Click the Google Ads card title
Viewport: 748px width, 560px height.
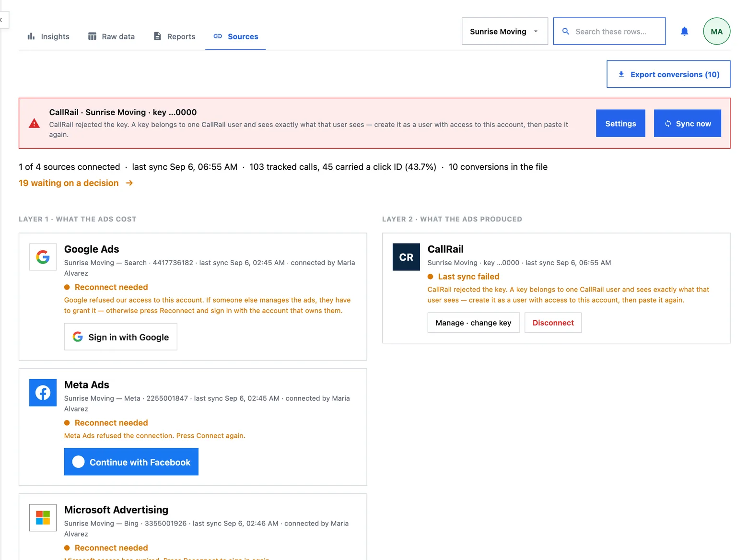pos(92,249)
